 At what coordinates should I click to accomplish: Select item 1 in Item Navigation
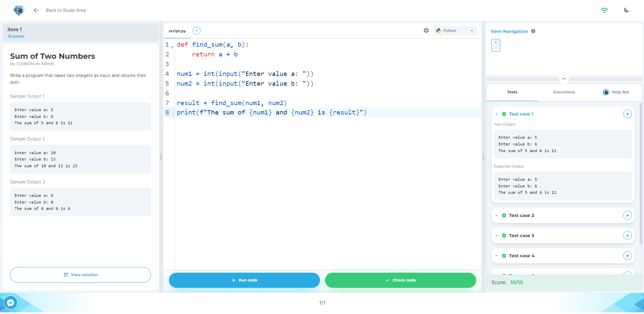[x=496, y=45]
